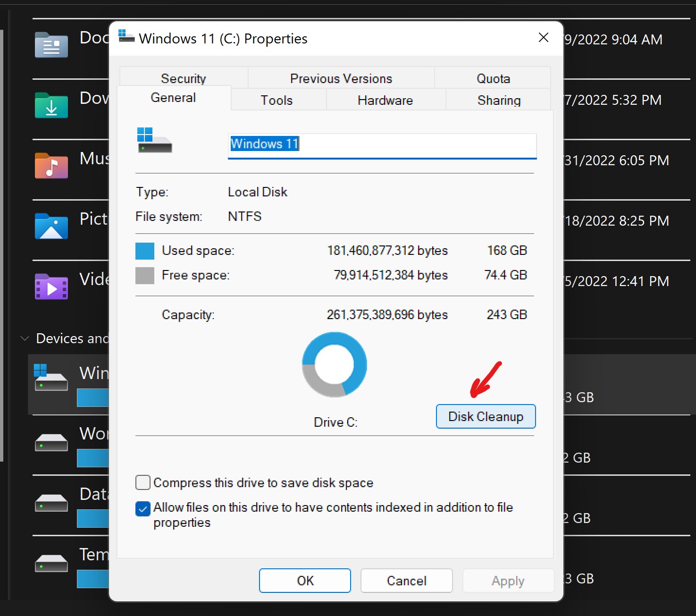This screenshot has width=696, height=616.
Task: Launch Disk Cleanup
Action: tap(486, 416)
